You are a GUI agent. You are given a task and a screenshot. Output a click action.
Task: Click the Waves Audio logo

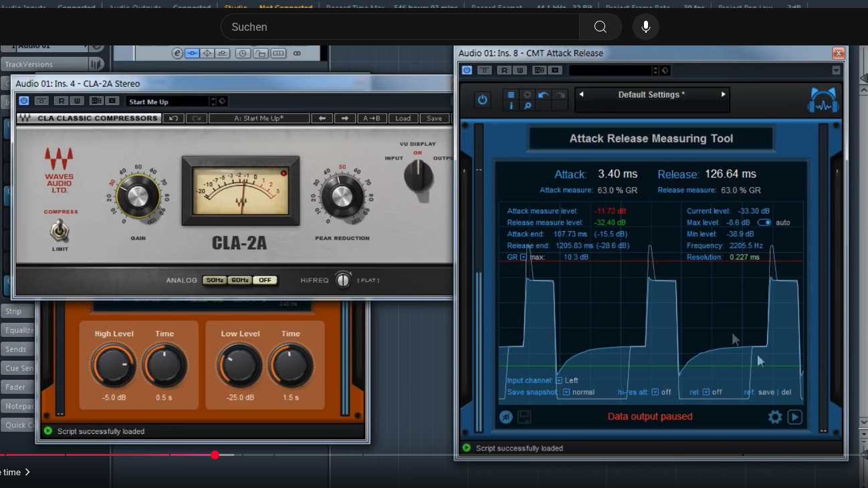59,170
